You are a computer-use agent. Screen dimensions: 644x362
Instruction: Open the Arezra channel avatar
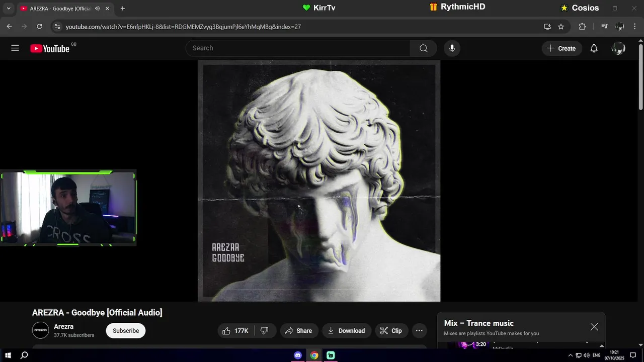[41, 330]
